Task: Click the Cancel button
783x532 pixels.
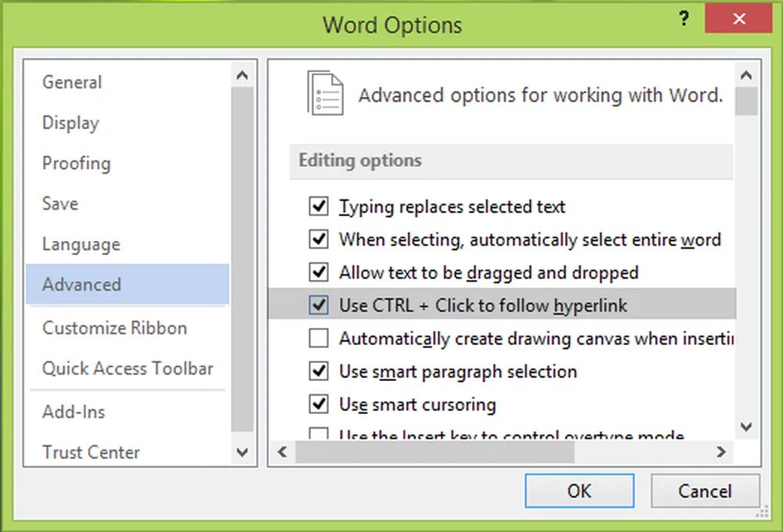Action: 705,491
